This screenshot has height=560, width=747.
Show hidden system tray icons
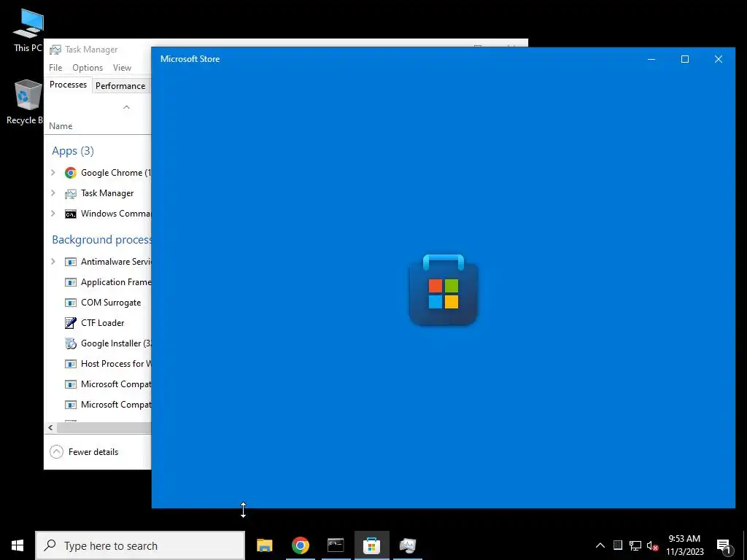[x=600, y=545]
